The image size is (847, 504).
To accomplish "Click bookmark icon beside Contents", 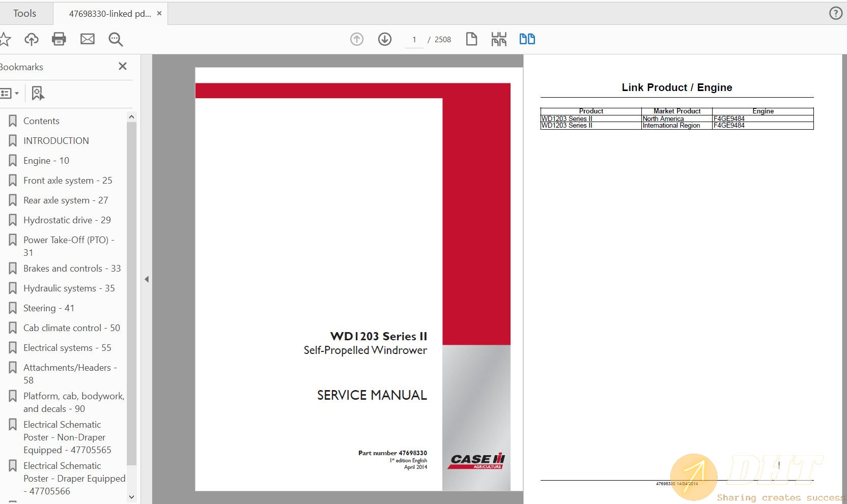I will point(13,121).
